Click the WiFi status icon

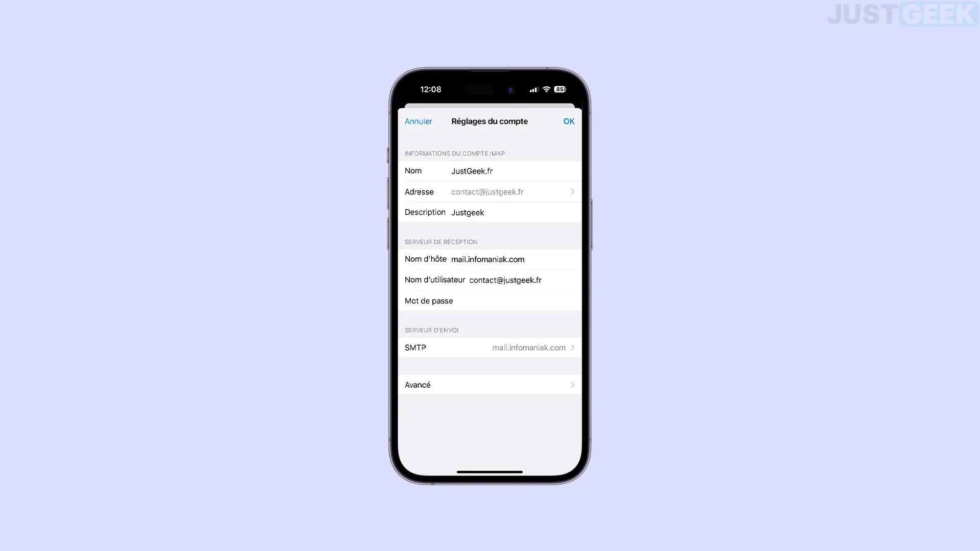(546, 89)
